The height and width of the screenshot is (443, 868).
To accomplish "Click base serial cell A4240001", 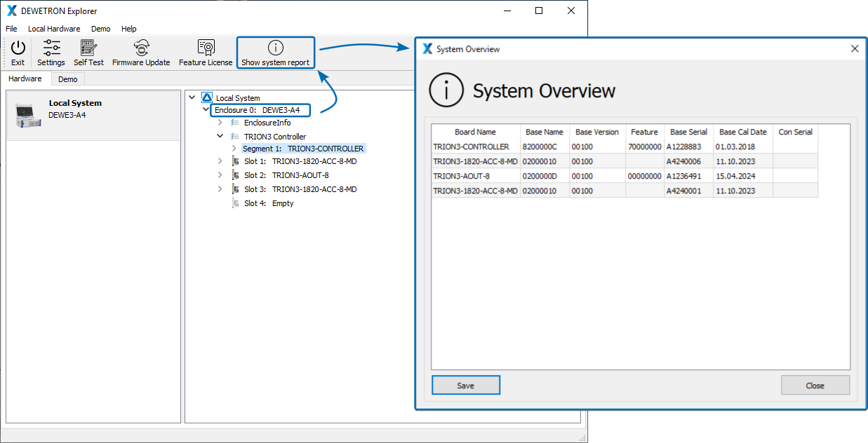I will click(688, 191).
